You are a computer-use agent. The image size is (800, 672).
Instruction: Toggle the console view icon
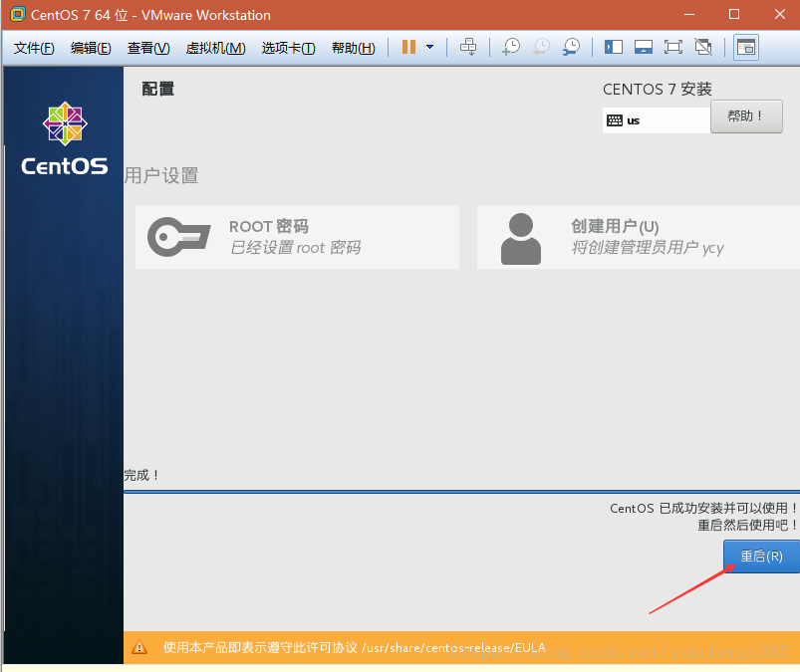[x=746, y=48]
